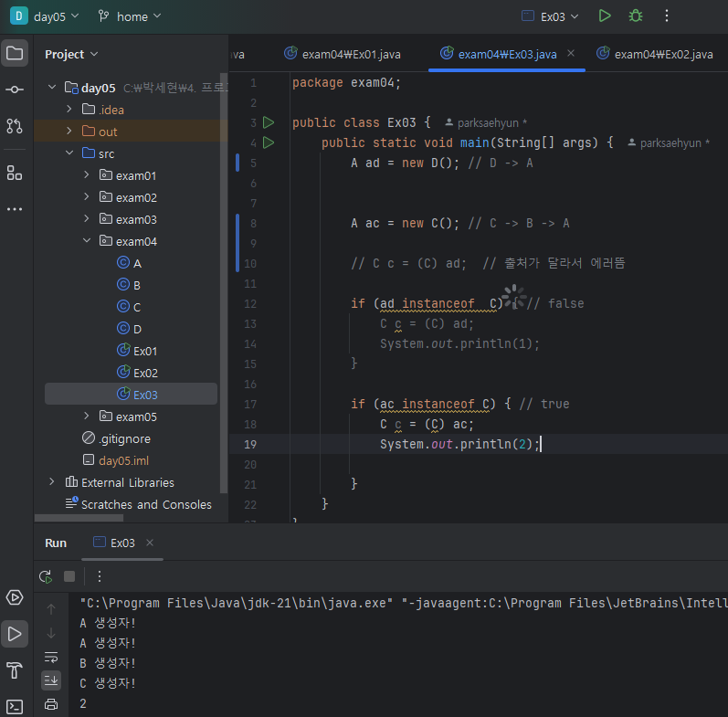Expand the exam05 package folder
This screenshot has width=728, height=717.
[87, 416]
